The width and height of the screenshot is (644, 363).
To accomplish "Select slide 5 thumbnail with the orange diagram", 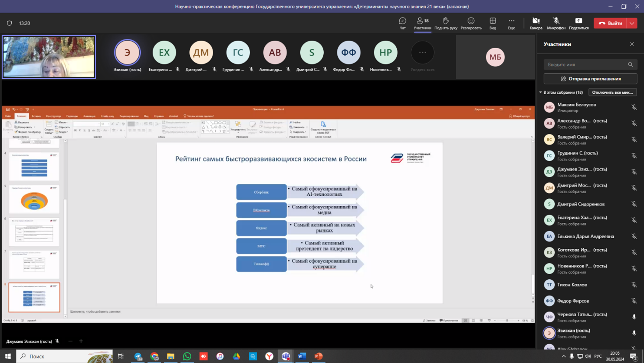I will (x=34, y=199).
